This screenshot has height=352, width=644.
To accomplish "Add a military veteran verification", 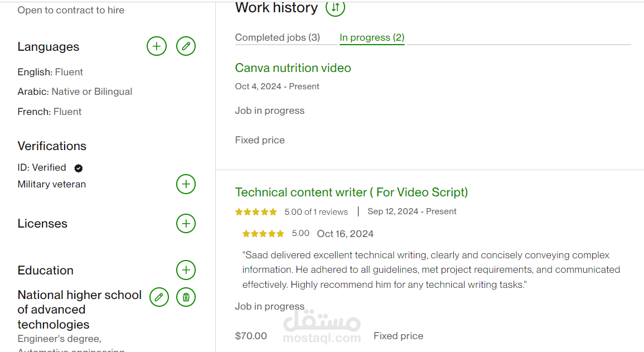I will pyautogui.click(x=186, y=184).
